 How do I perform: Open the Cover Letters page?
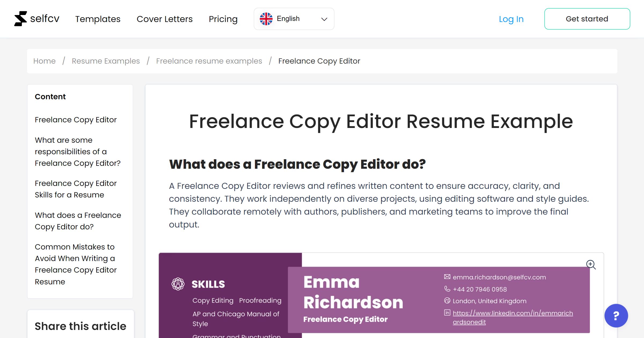point(164,19)
